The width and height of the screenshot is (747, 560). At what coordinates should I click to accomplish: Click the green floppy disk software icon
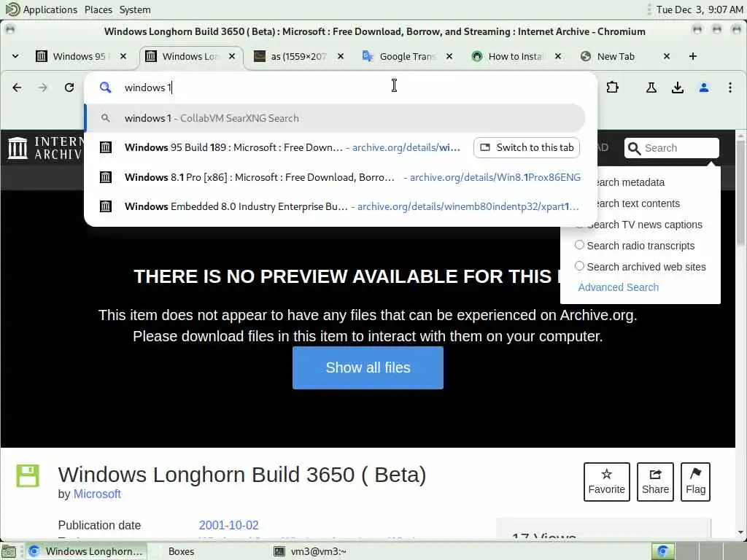(x=28, y=475)
